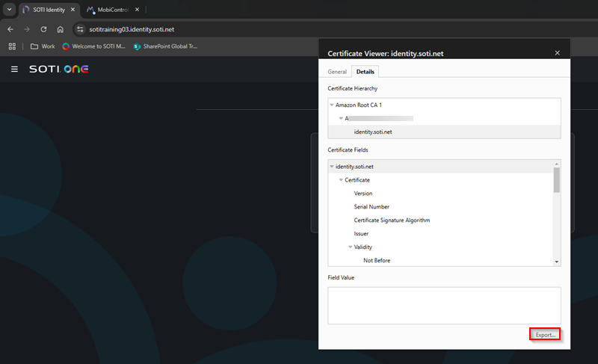Open the tab search dropdown arrow

10,10
